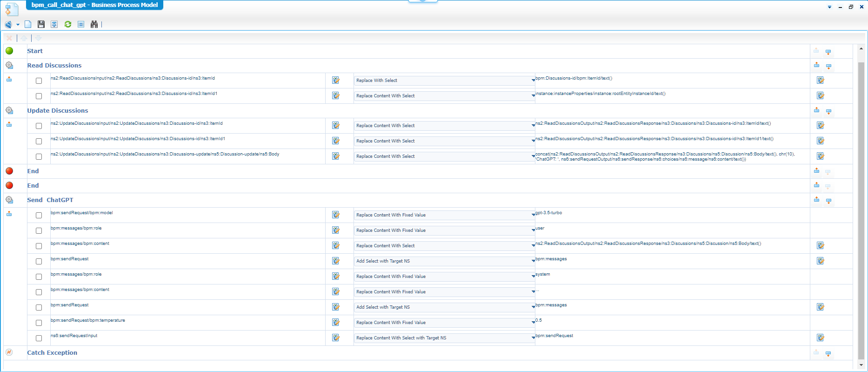Expand dropdown arrow next to back icon

pyautogui.click(x=18, y=25)
